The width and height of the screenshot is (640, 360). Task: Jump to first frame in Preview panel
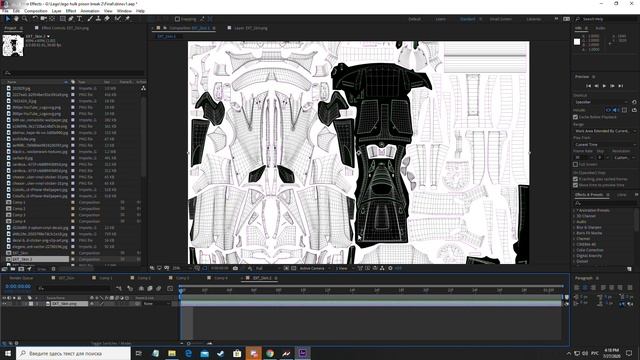pos(588,86)
